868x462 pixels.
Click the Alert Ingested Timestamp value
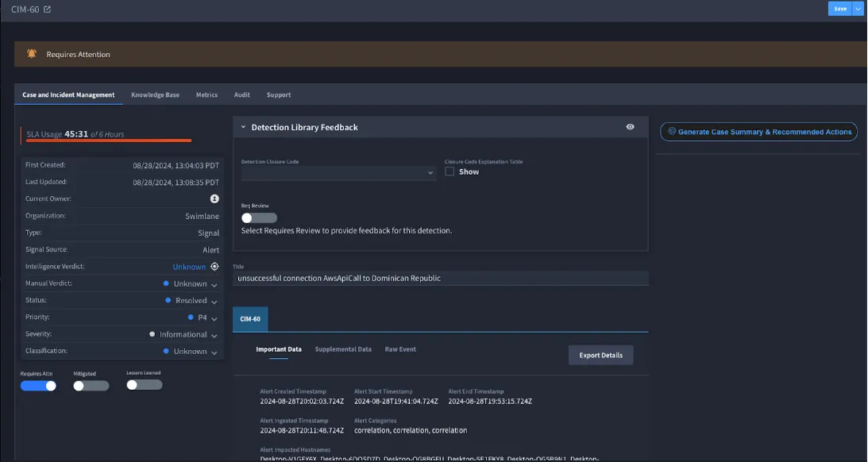tap(302, 430)
